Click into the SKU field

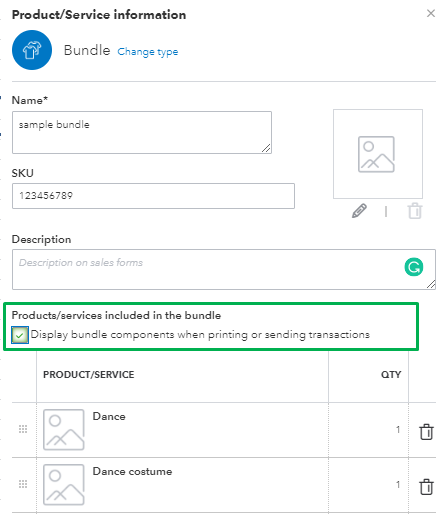tap(153, 196)
